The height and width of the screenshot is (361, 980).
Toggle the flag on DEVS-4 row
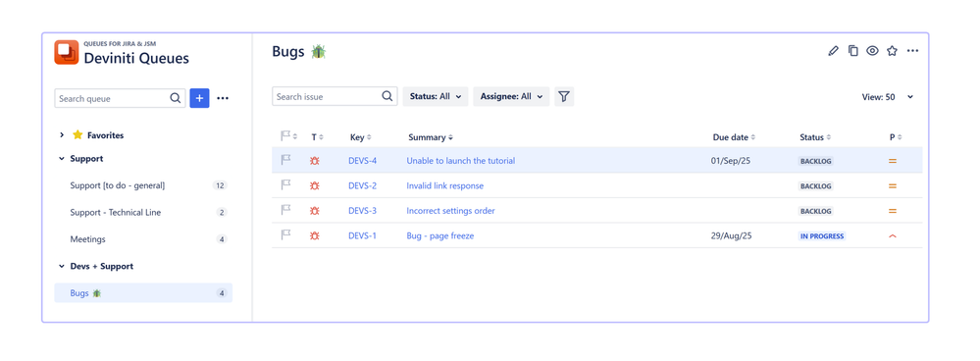click(x=285, y=160)
